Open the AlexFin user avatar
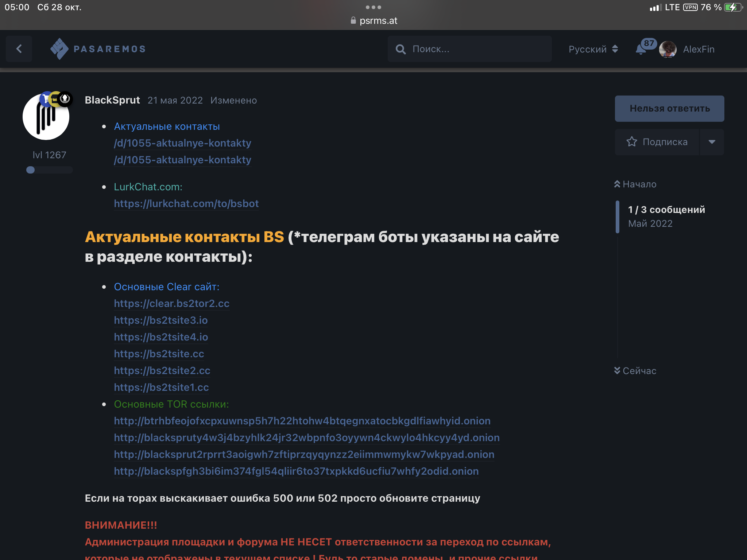Image resolution: width=747 pixels, height=560 pixels. click(x=667, y=49)
